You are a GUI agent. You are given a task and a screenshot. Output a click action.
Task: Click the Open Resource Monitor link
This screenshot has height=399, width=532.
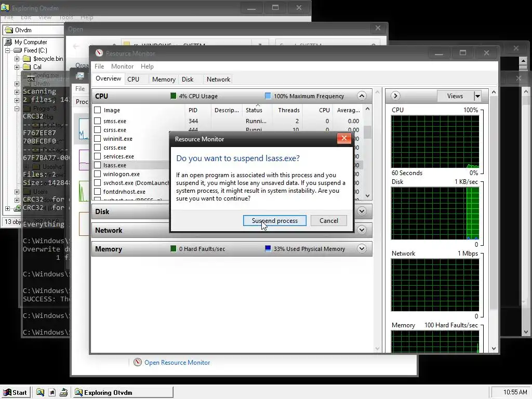coord(177,362)
